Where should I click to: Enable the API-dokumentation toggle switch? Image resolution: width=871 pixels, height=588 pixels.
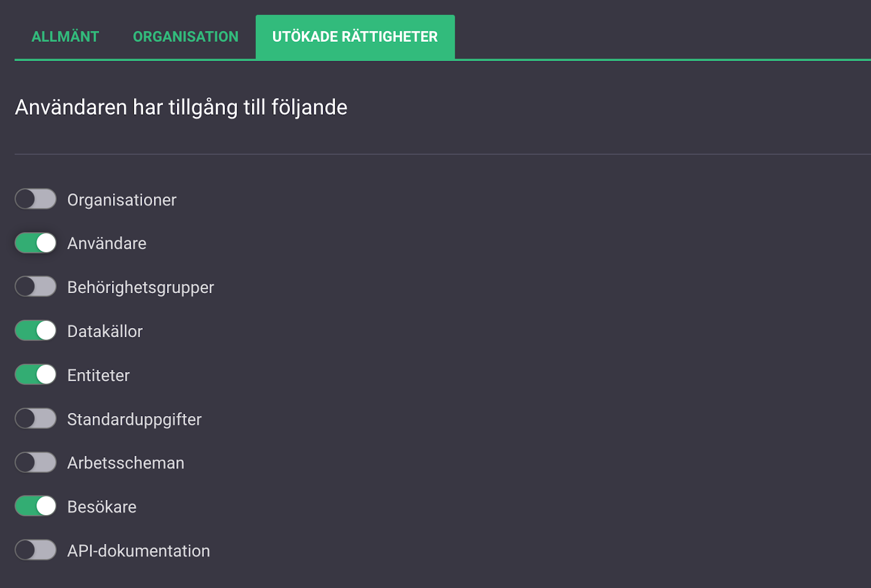point(35,550)
